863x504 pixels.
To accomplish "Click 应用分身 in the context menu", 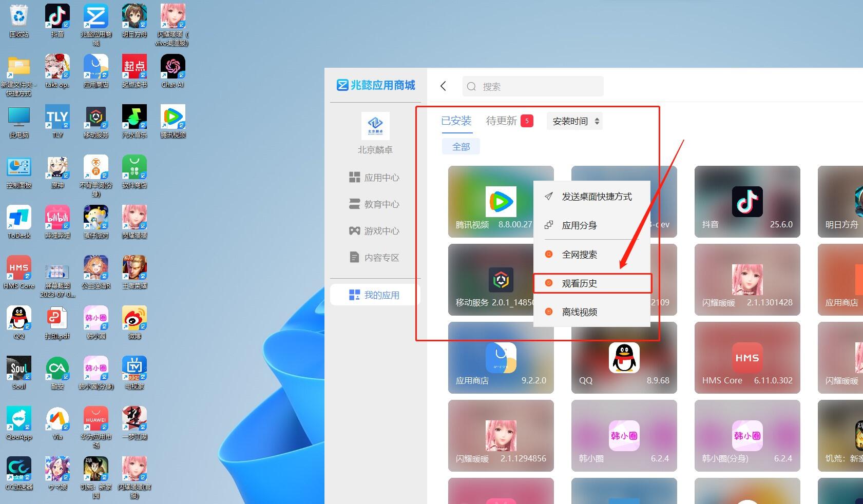I will (x=579, y=225).
